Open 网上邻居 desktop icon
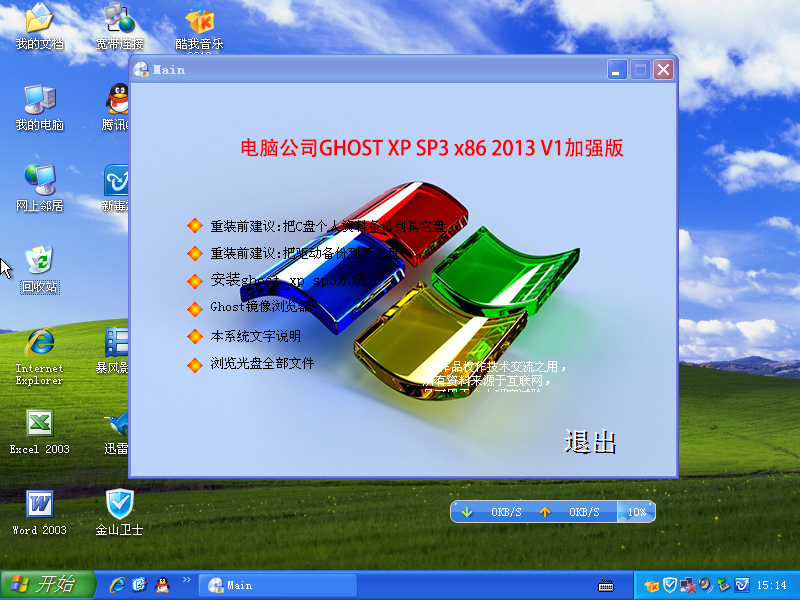 click(39, 188)
